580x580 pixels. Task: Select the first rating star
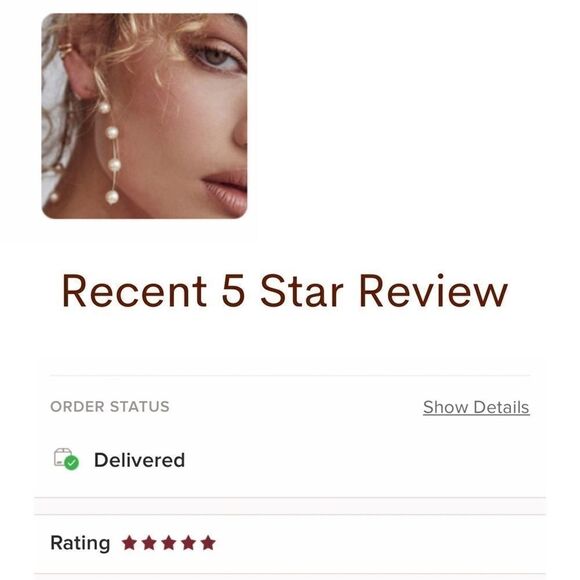[129, 543]
